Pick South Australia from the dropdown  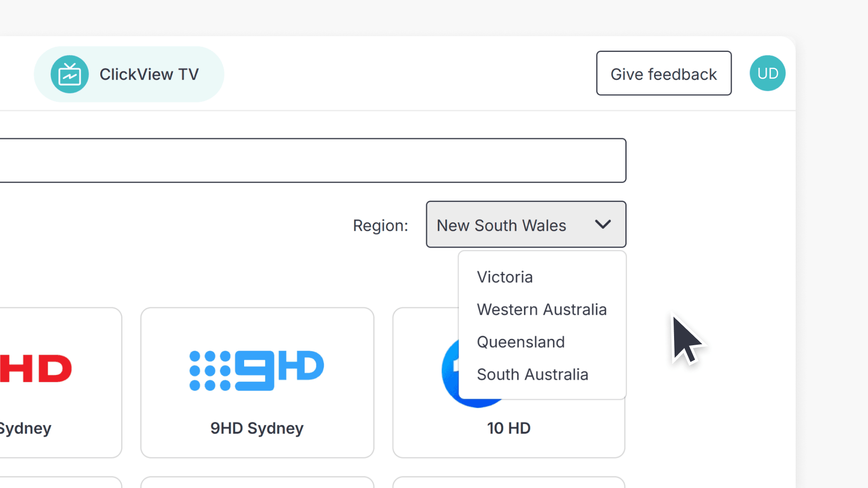pos(532,374)
